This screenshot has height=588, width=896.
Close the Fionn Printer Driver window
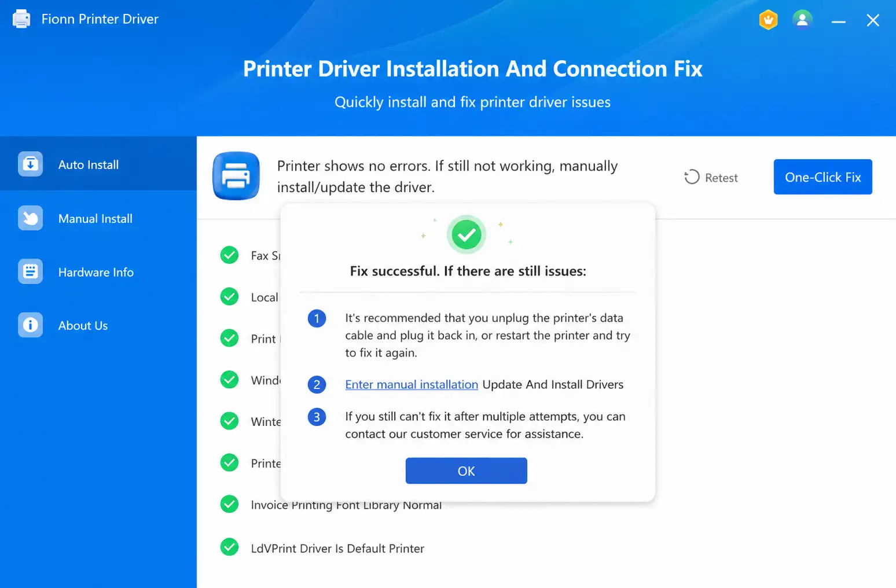pos(873,21)
